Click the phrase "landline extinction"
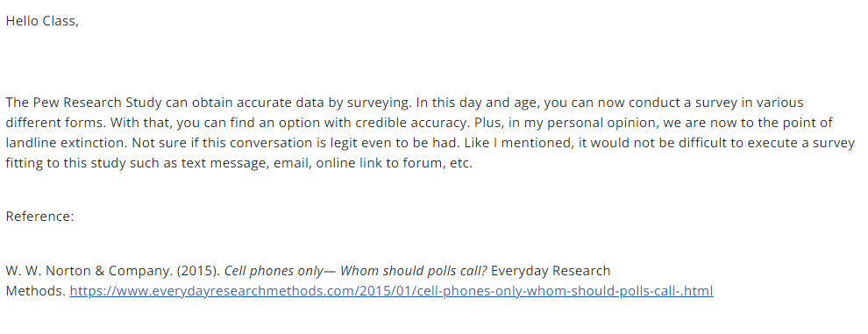 click(67, 143)
